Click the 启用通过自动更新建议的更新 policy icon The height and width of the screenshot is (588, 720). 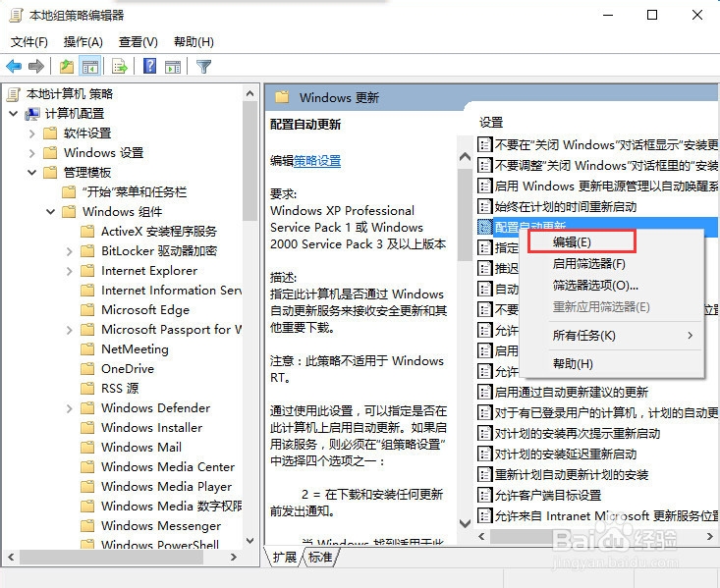coord(484,392)
